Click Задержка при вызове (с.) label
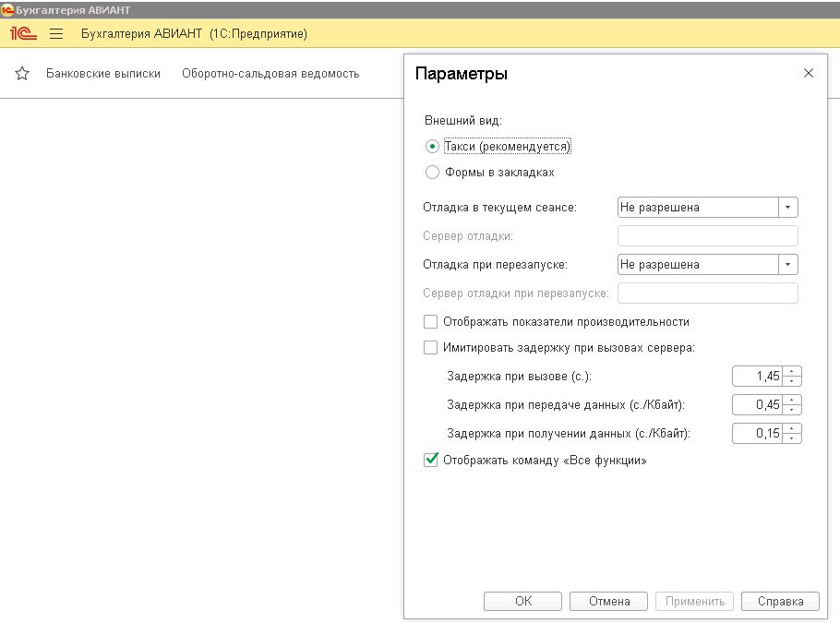This screenshot has width=840, height=623. coord(519,376)
